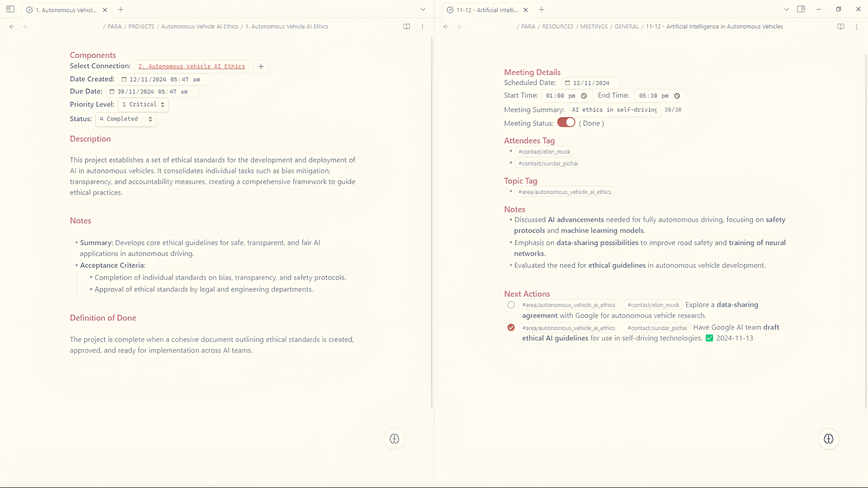Open new tab in left pane
This screenshot has height=488, width=868.
click(121, 10)
